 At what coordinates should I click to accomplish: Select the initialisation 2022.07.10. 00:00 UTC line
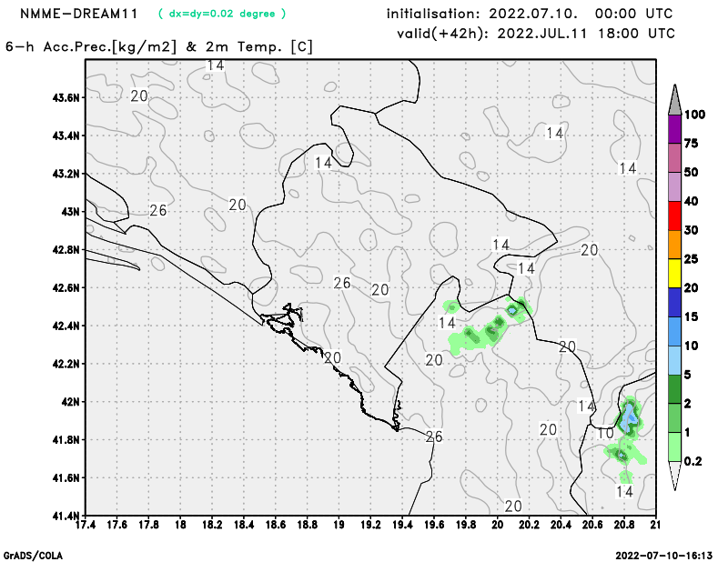tap(530, 14)
